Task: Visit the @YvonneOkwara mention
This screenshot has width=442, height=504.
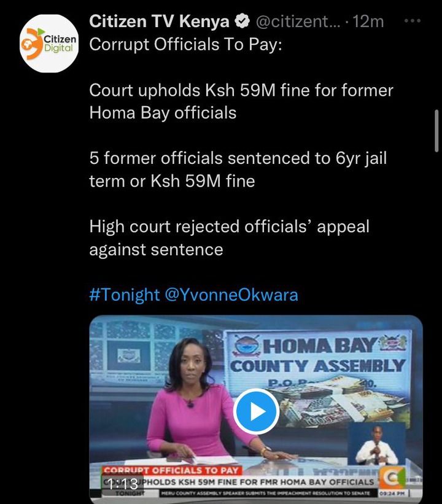Action: point(231,295)
